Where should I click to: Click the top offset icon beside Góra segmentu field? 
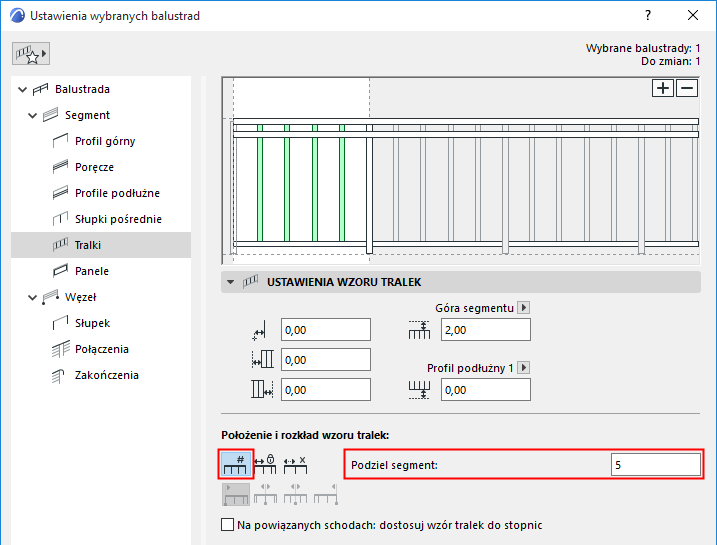point(419,330)
